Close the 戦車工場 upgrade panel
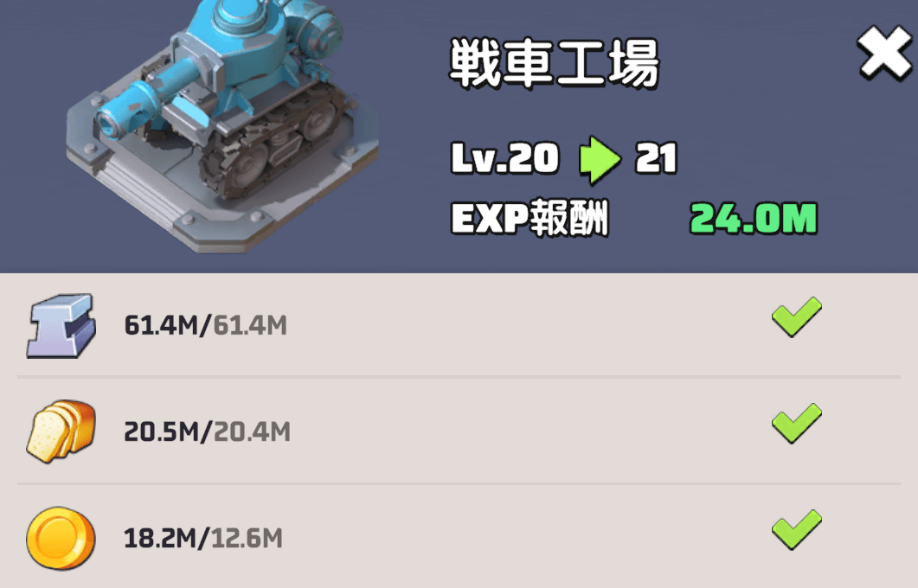Viewport: 918px width, 588px height. click(x=884, y=53)
